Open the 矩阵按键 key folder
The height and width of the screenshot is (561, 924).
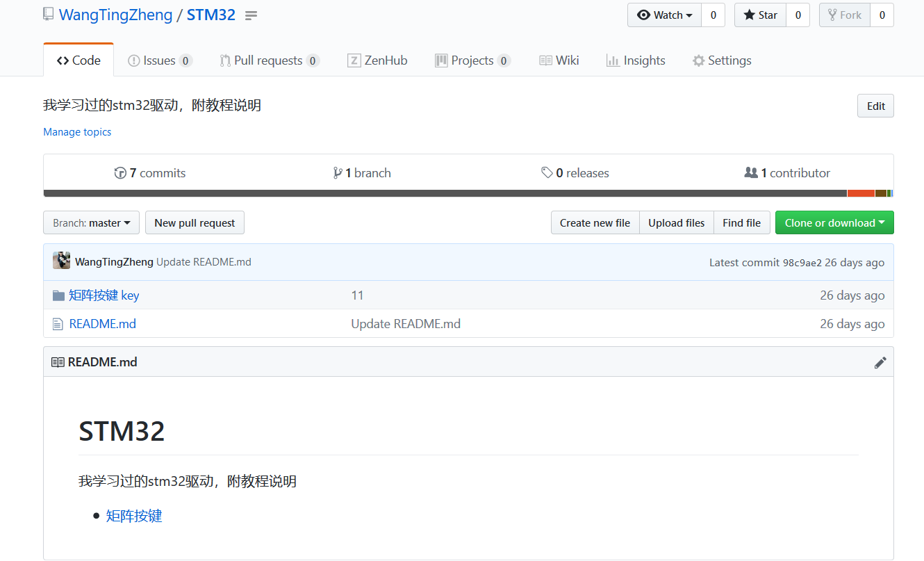(104, 295)
